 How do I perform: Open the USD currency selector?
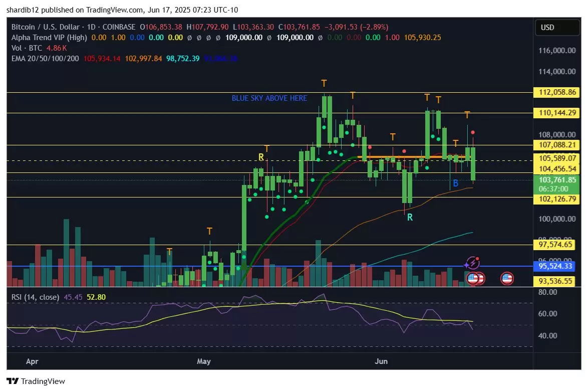(x=556, y=28)
